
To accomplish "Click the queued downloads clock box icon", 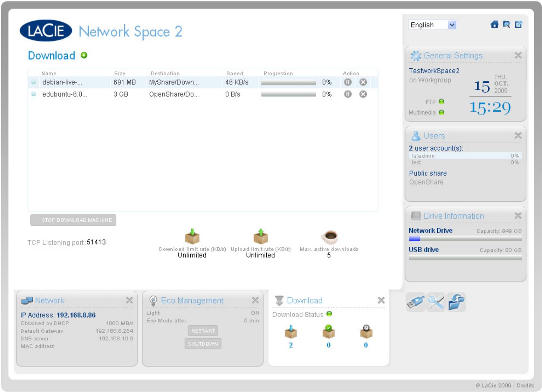I will click(366, 331).
